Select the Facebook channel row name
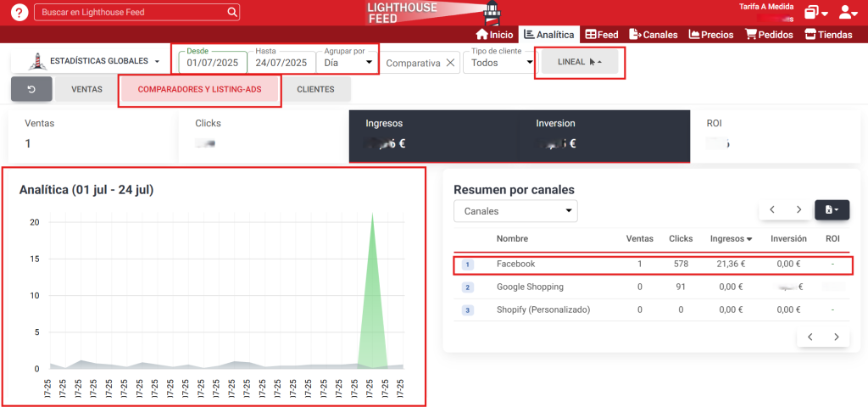 tap(516, 265)
